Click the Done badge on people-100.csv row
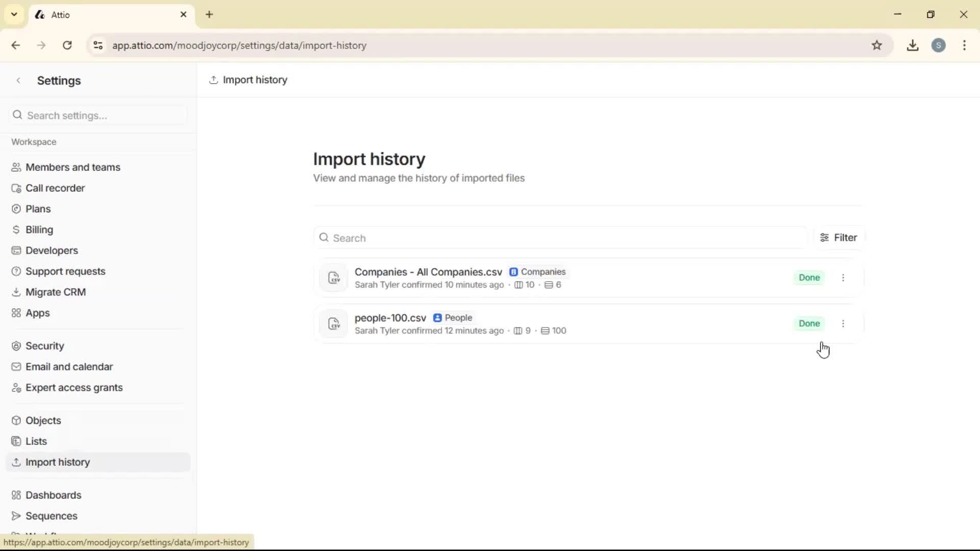980x551 pixels. point(809,323)
